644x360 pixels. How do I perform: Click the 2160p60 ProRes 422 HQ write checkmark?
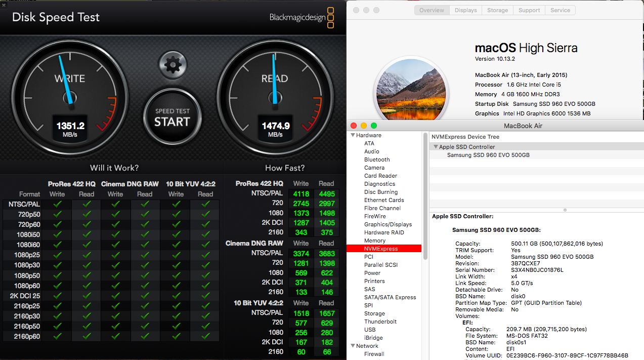pos(57,336)
